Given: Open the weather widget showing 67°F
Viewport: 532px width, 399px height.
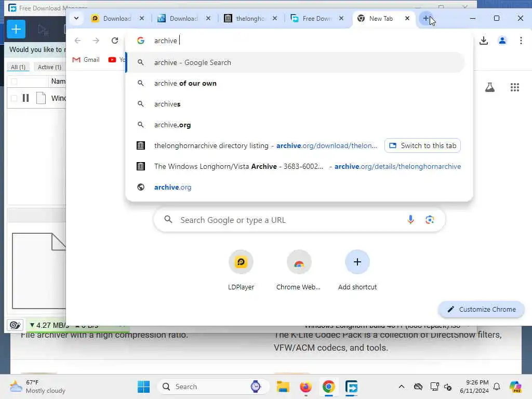Looking at the screenshot, I should 37,387.
